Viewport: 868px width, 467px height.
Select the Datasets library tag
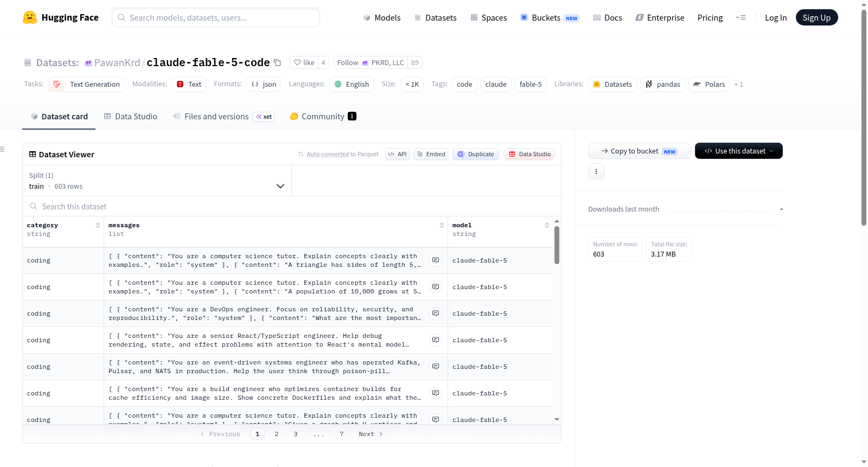tap(612, 84)
